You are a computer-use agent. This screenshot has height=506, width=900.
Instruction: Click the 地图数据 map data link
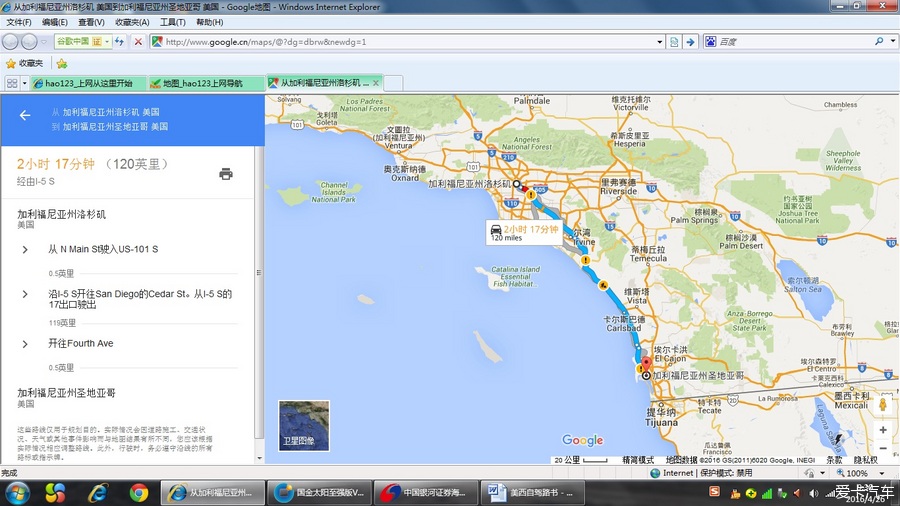[x=681, y=460]
